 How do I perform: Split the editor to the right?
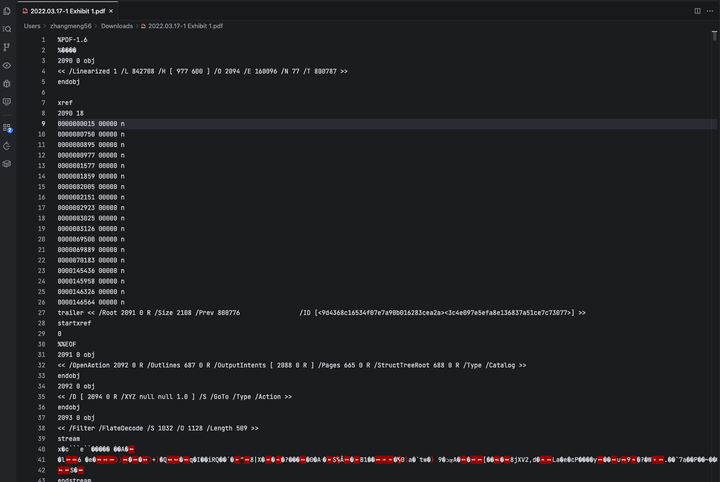[x=697, y=10]
